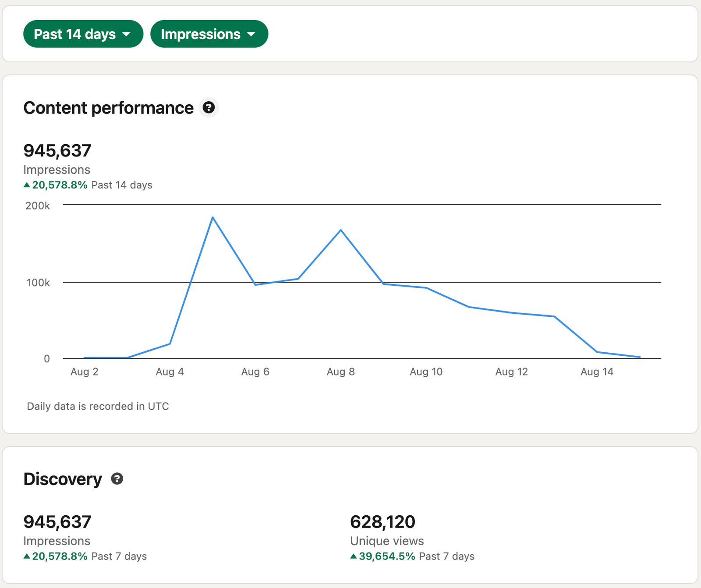Viewport: 701px width, 588px height.
Task: Click the 39,654.5% Past 7 days change
Action: tap(412, 556)
